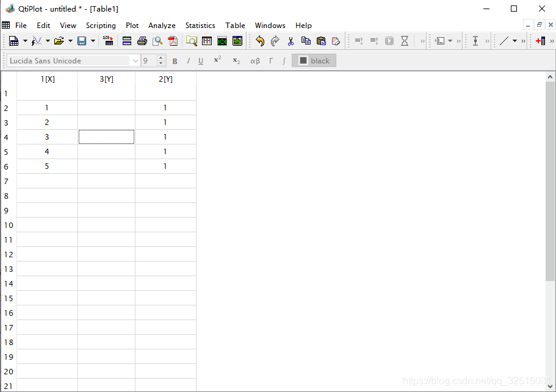Click the Undo arrow icon

click(x=260, y=41)
